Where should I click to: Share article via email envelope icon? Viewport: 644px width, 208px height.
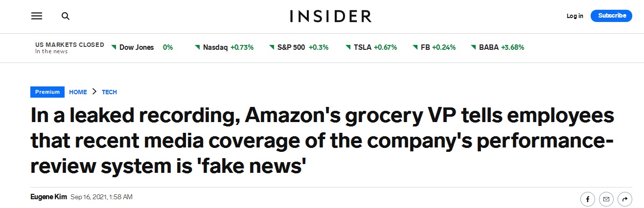pos(606,199)
